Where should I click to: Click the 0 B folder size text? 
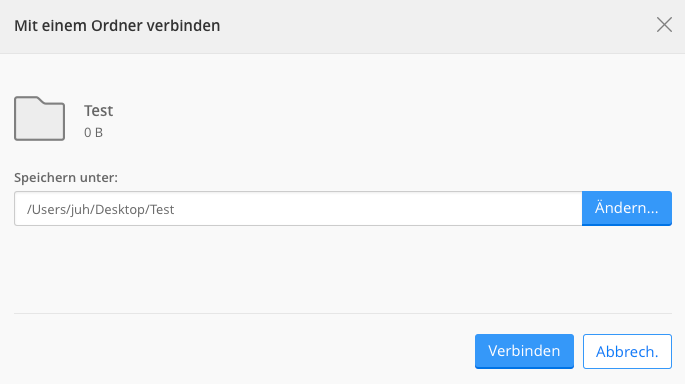pos(93,132)
